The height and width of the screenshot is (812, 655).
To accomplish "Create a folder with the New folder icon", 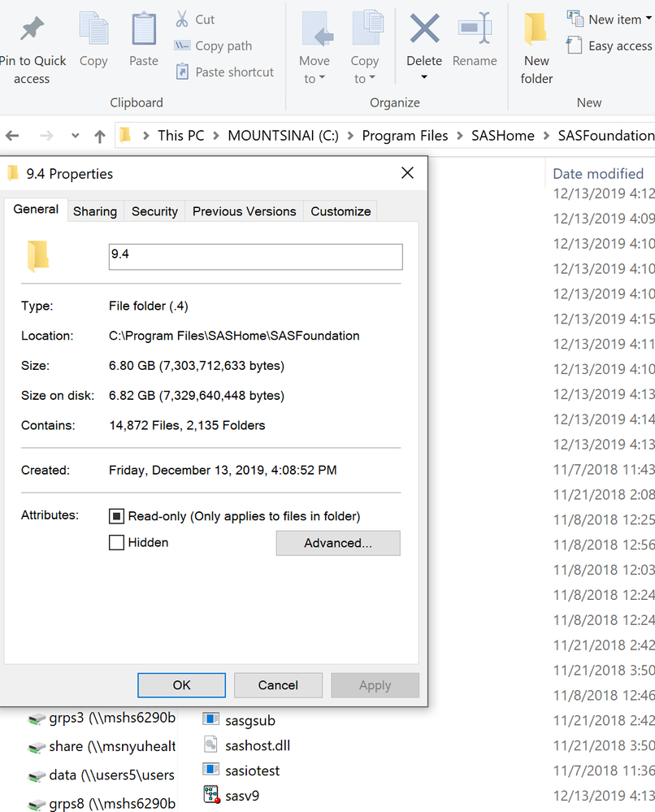I will point(536,28).
